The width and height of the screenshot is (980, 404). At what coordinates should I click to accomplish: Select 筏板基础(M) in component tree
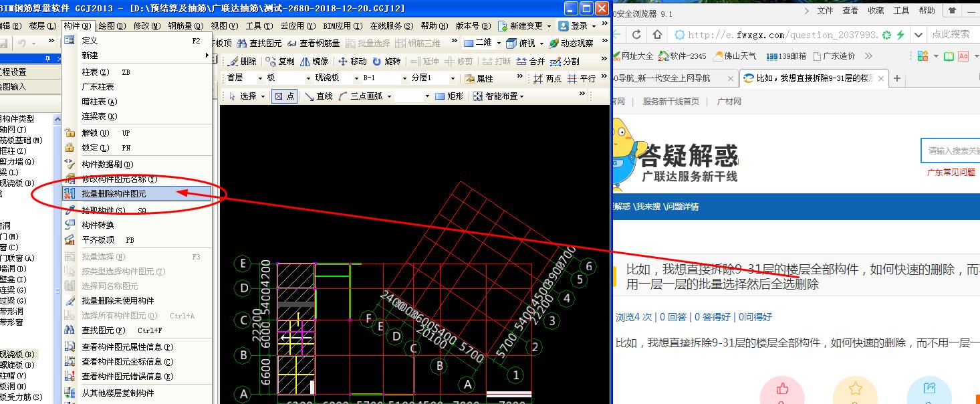pyautogui.click(x=21, y=140)
